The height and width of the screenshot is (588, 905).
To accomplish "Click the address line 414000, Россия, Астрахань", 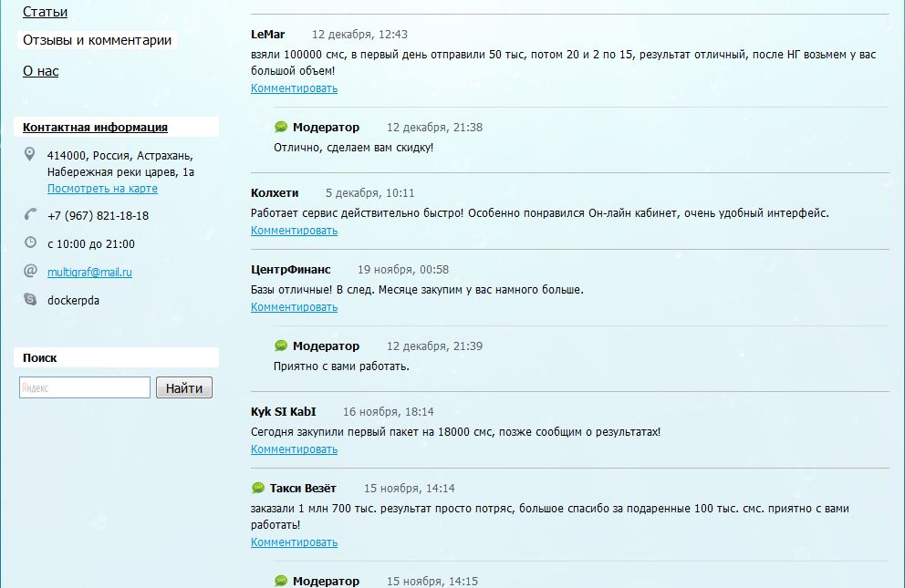I will pos(120,156).
